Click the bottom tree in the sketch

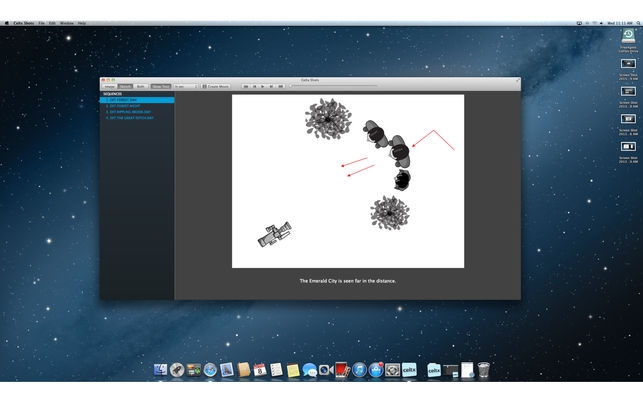(390, 213)
